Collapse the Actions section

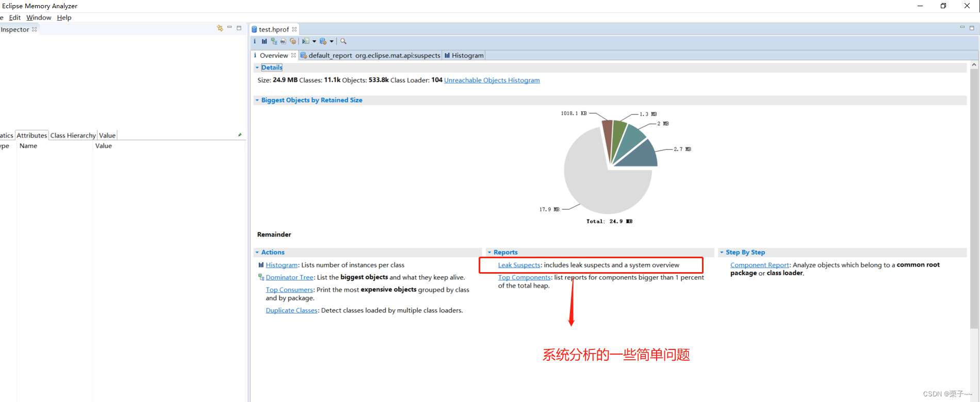(x=257, y=253)
